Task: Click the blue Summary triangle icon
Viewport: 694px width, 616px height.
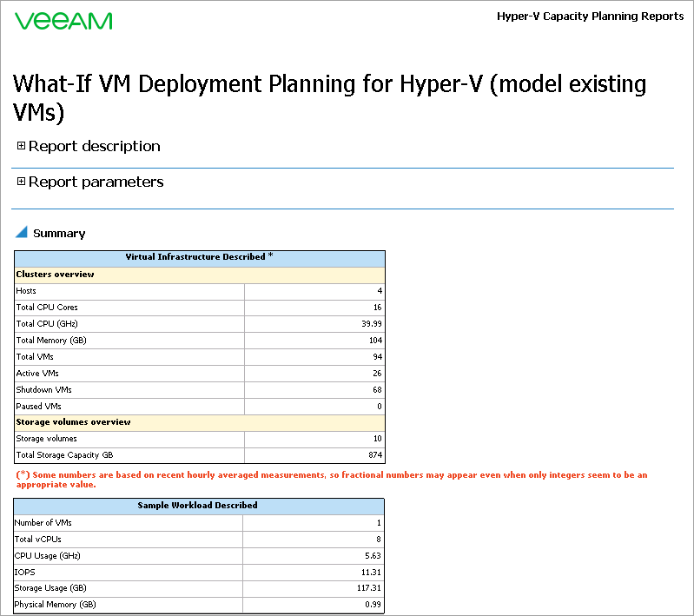Action: click(x=22, y=232)
